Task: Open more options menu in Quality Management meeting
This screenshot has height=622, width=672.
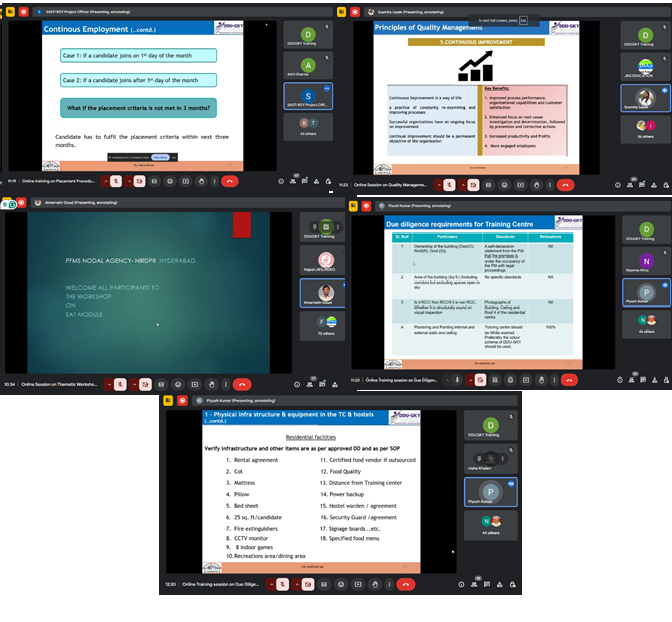Action: click(550, 185)
